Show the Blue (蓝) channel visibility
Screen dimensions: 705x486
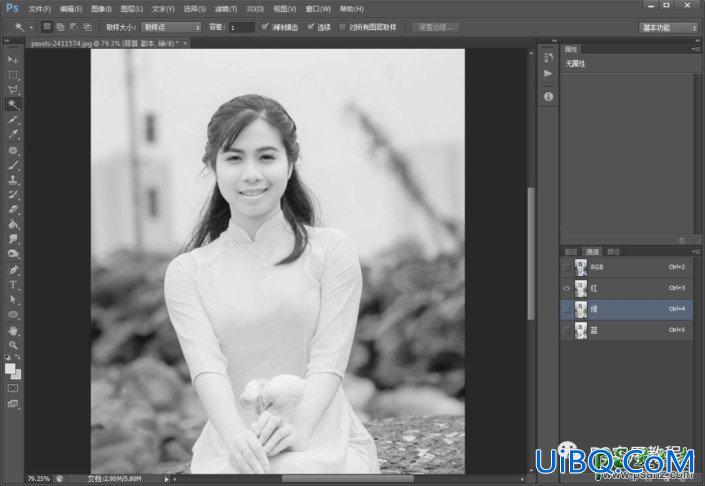click(567, 330)
